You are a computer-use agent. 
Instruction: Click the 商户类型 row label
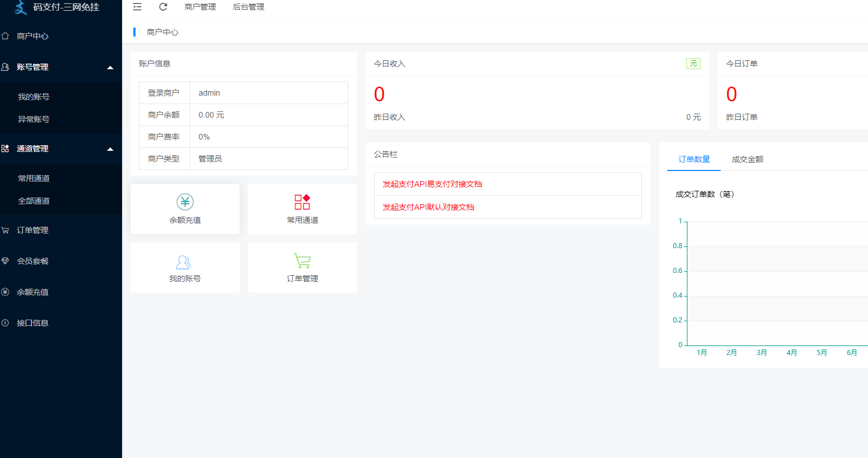pyautogui.click(x=164, y=159)
